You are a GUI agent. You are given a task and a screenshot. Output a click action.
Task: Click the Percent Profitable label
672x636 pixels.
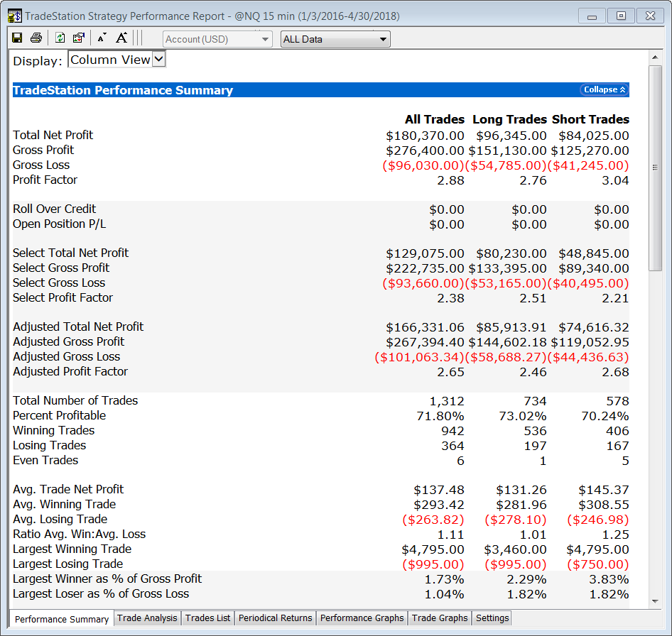(x=59, y=415)
